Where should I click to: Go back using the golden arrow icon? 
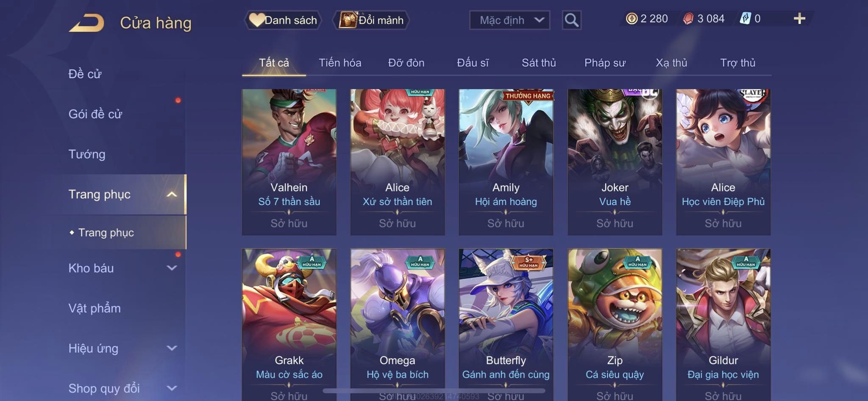[x=87, y=22]
